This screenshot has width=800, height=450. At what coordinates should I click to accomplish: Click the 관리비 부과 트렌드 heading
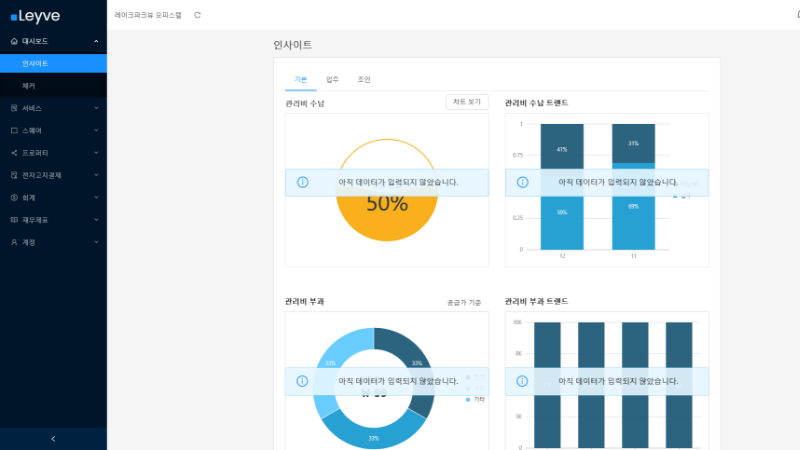pyautogui.click(x=536, y=302)
